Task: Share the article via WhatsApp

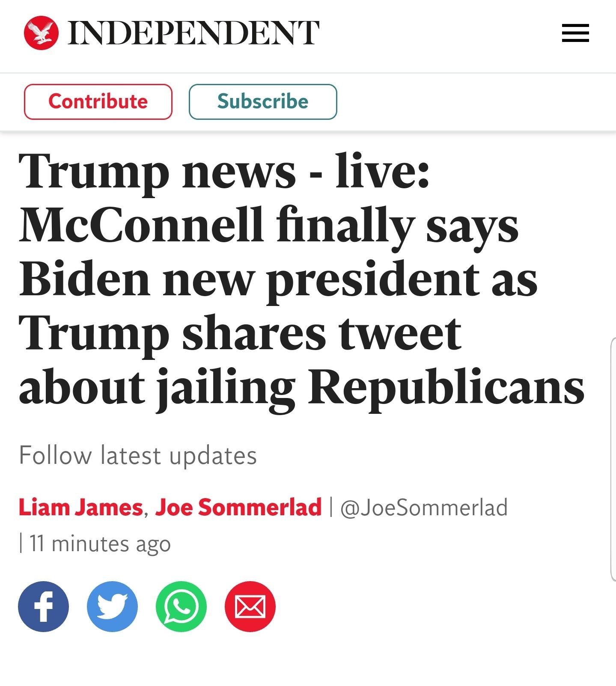Action: [x=181, y=606]
